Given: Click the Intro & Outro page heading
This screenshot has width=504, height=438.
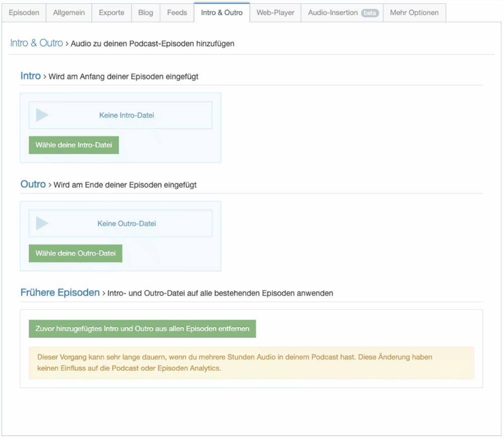Looking at the screenshot, I should click(x=37, y=43).
